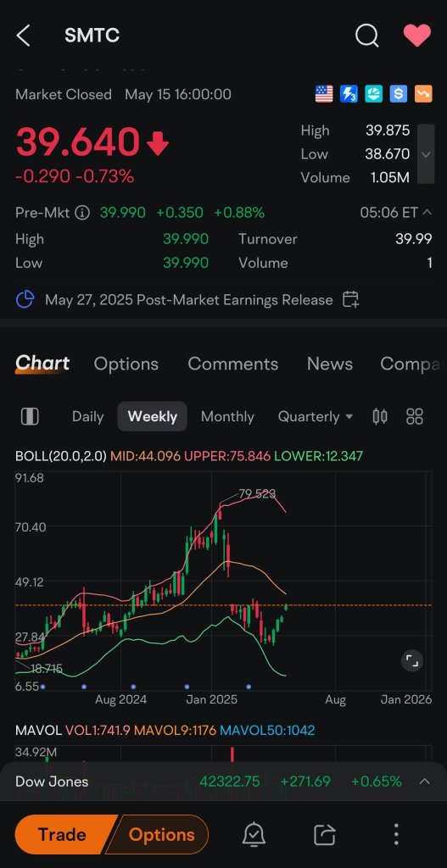This screenshot has height=868, width=447.
Task: Open search with magnifier icon
Action: [366, 36]
